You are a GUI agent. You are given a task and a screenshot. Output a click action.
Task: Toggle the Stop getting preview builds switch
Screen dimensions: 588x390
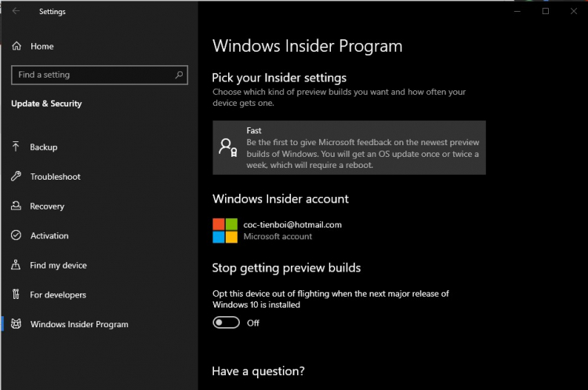click(x=226, y=323)
